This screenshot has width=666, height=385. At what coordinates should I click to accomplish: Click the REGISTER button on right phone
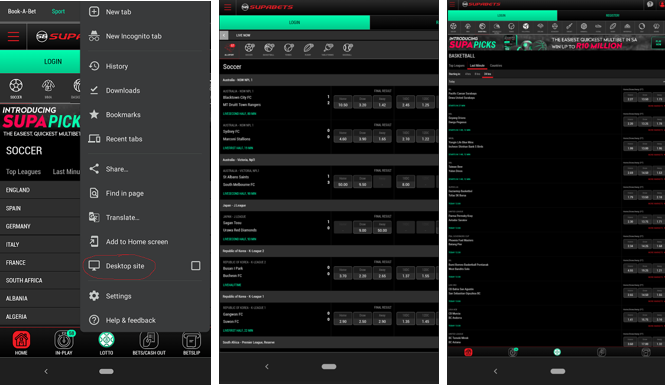[612, 15]
